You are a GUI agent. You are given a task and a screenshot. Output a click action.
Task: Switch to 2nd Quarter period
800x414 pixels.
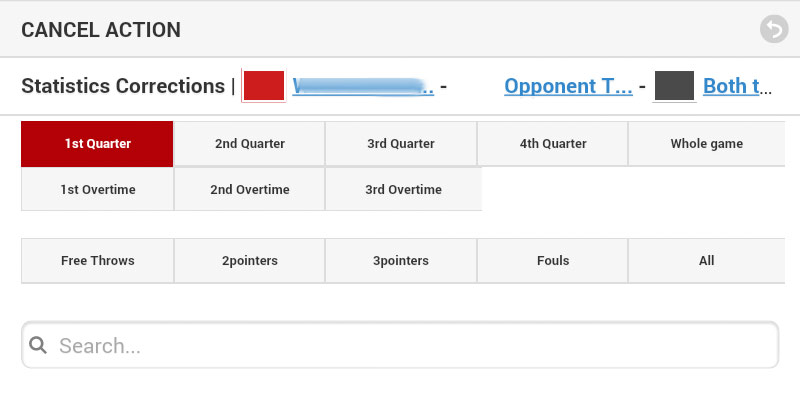coord(249,144)
